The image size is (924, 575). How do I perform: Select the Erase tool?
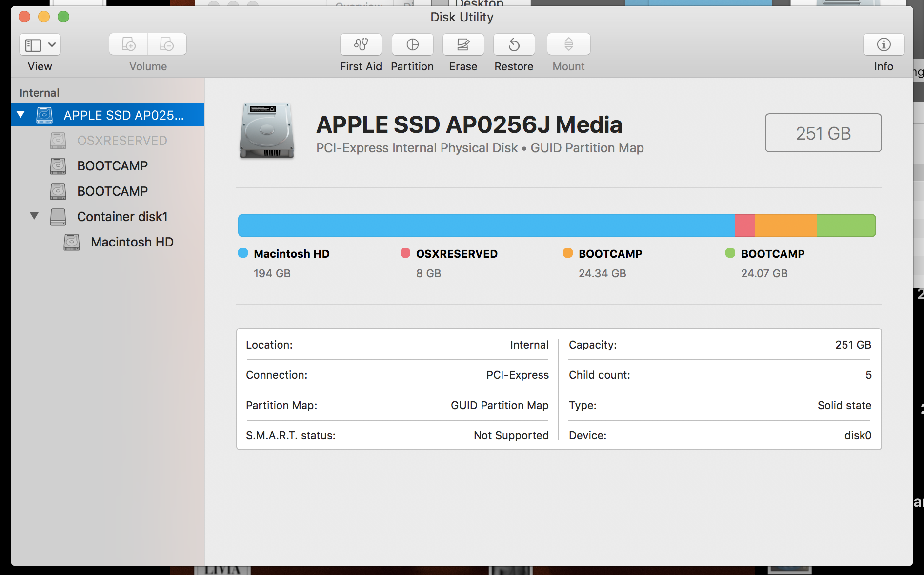tap(462, 44)
